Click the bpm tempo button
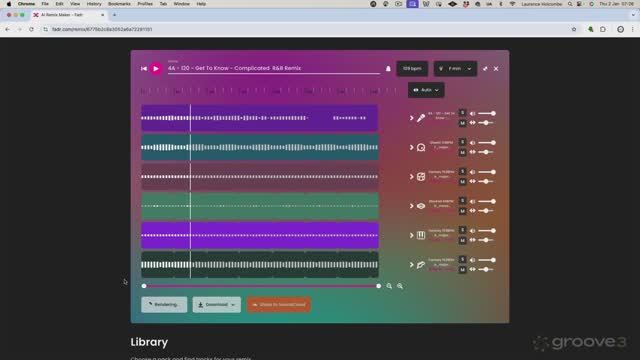 pos(412,69)
